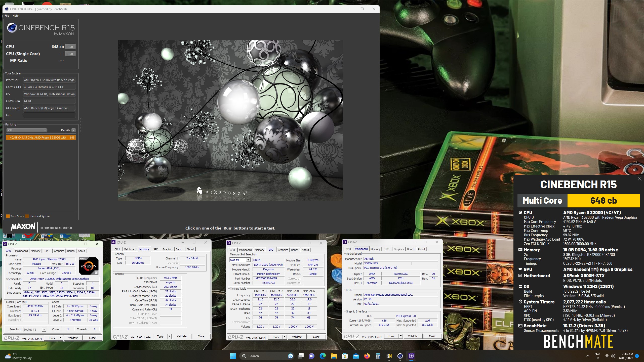The width and height of the screenshot is (644, 362).
Task: Click the rendered AIXSPONZA benchmark image
Action: (x=230, y=120)
